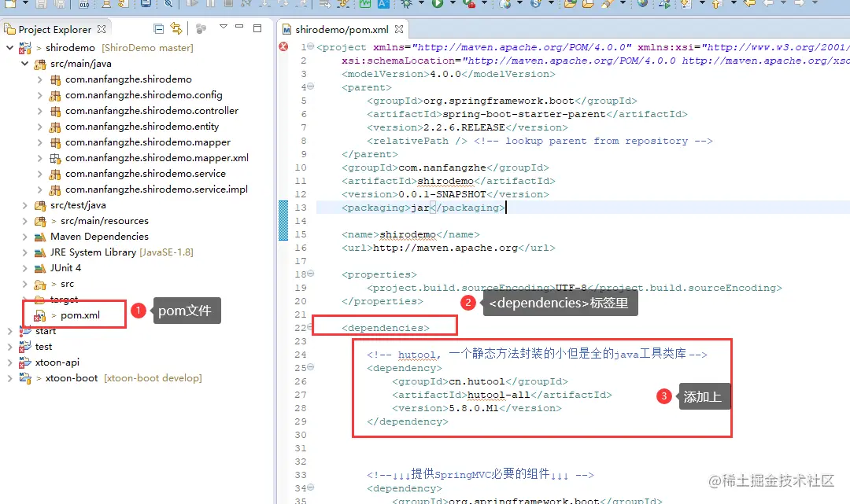
Task: Select the shirodemo project icon
Action: click(x=25, y=48)
